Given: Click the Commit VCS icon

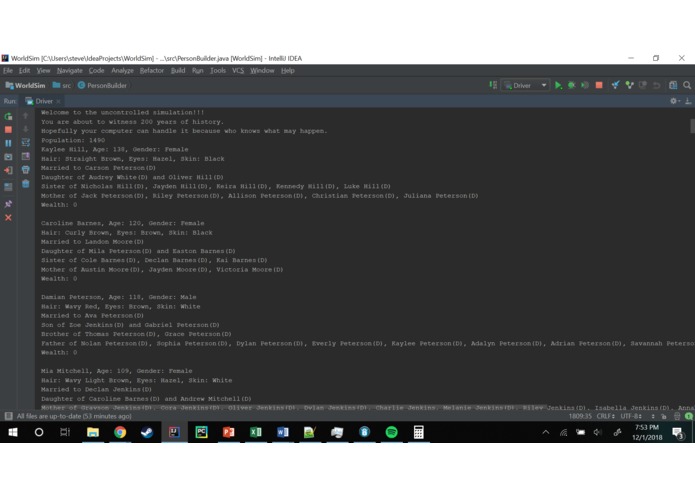Looking at the screenshot, I should point(629,86).
